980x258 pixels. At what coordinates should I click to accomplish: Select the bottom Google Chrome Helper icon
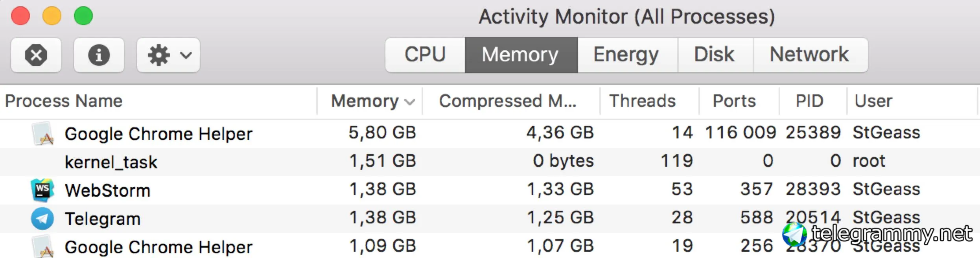point(42,247)
